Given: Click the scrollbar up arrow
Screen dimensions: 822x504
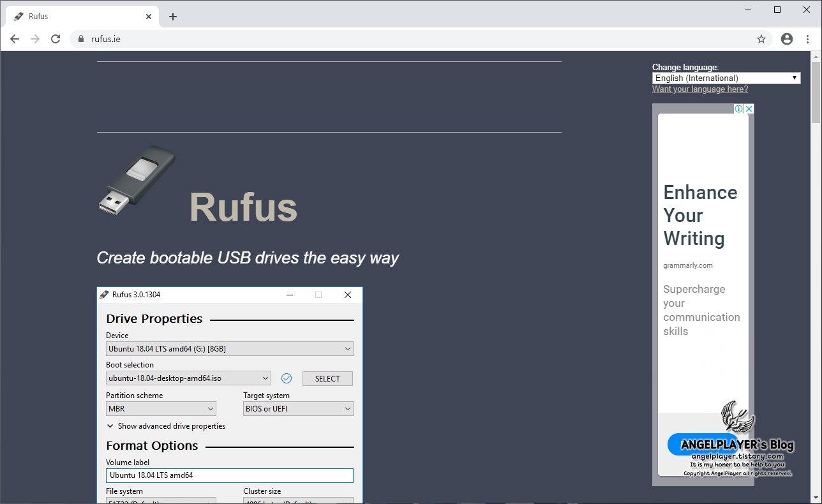Looking at the screenshot, I should click(816, 57).
